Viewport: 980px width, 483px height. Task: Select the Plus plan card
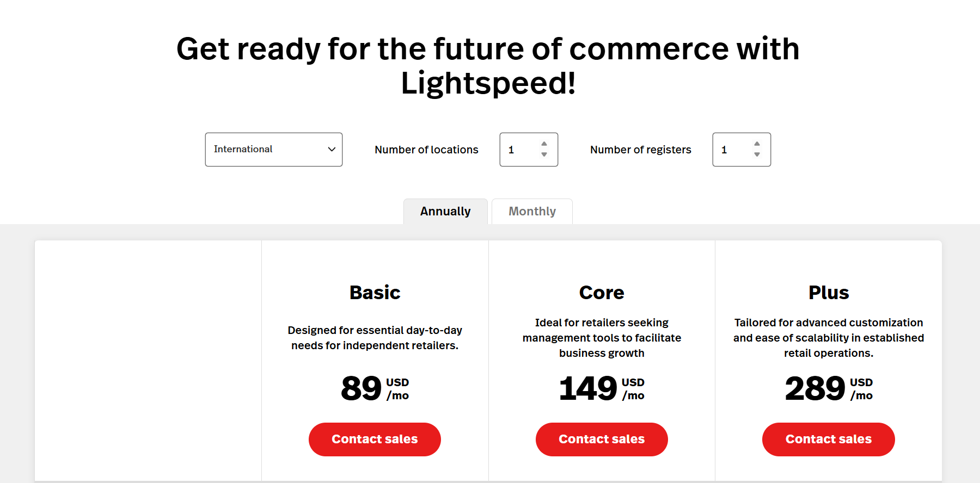click(828, 292)
